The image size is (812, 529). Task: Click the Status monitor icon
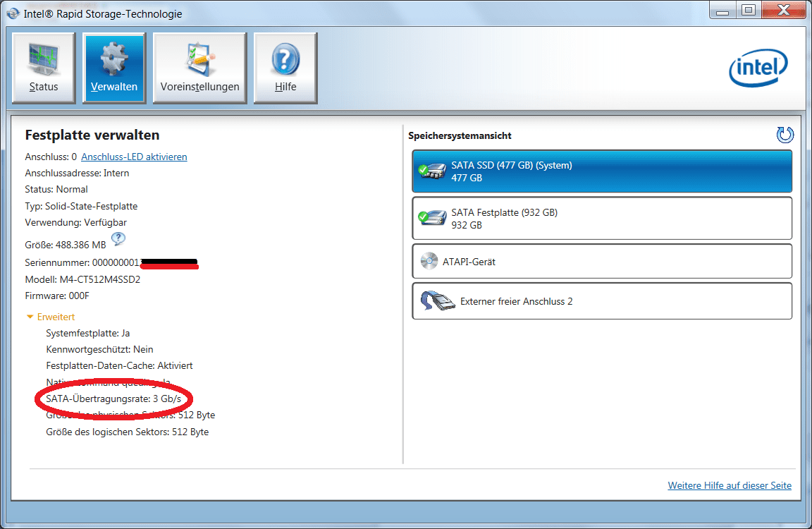coord(44,58)
